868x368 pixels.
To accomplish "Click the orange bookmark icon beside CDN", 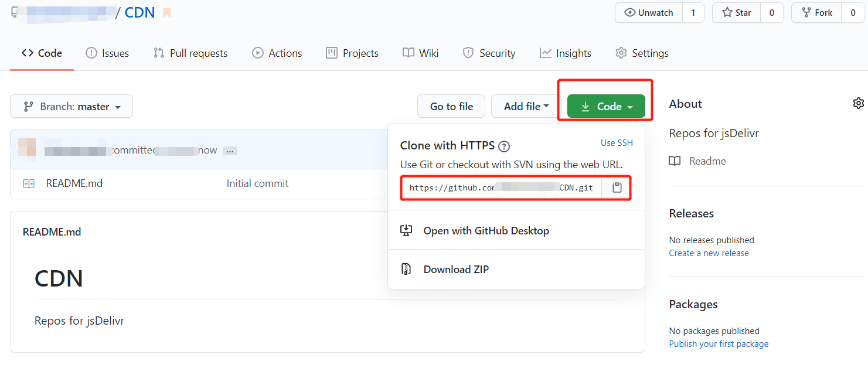I will [167, 13].
